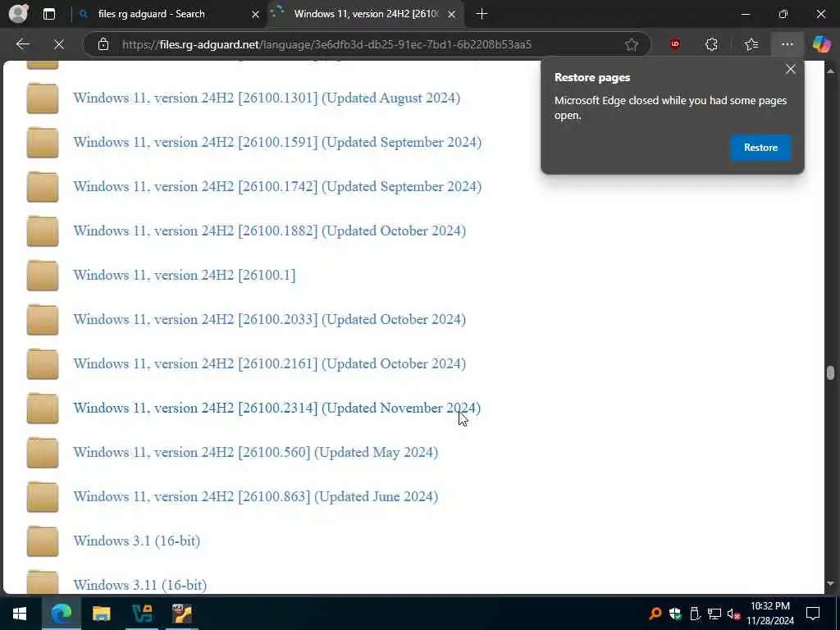Open File Explorer from the taskbar

[x=101, y=614]
